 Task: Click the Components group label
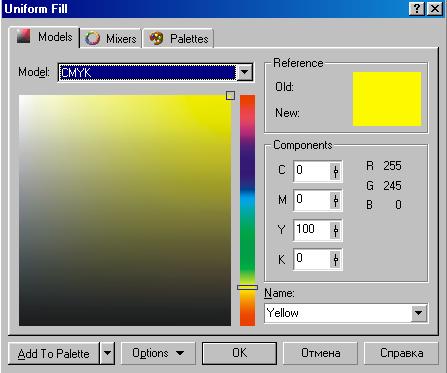(303, 145)
